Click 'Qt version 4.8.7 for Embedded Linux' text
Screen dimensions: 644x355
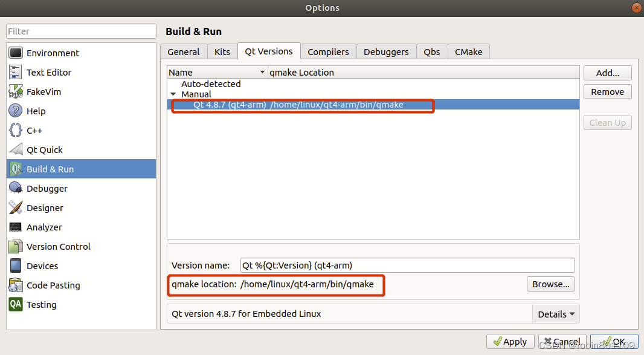[246, 314]
